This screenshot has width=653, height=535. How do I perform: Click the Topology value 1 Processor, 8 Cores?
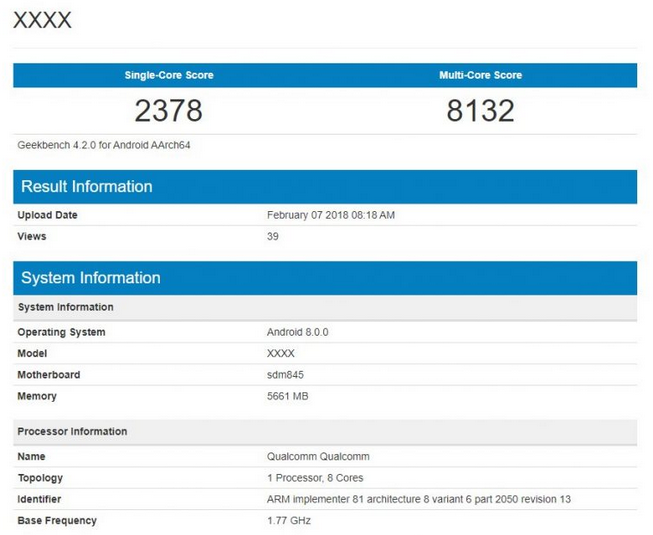(318, 478)
